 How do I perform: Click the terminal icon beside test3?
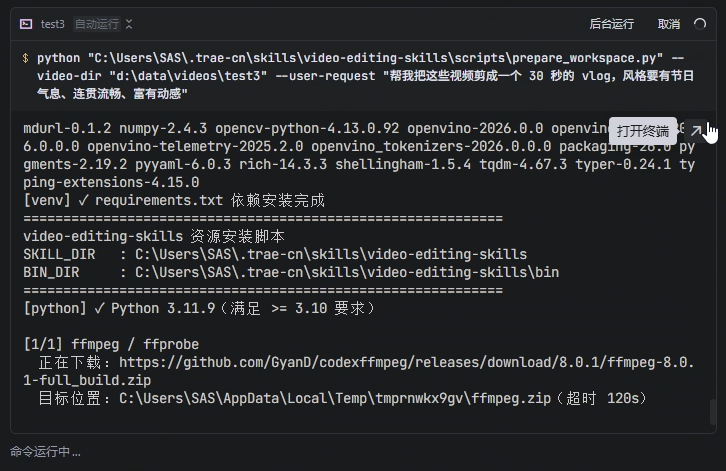pos(25,24)
